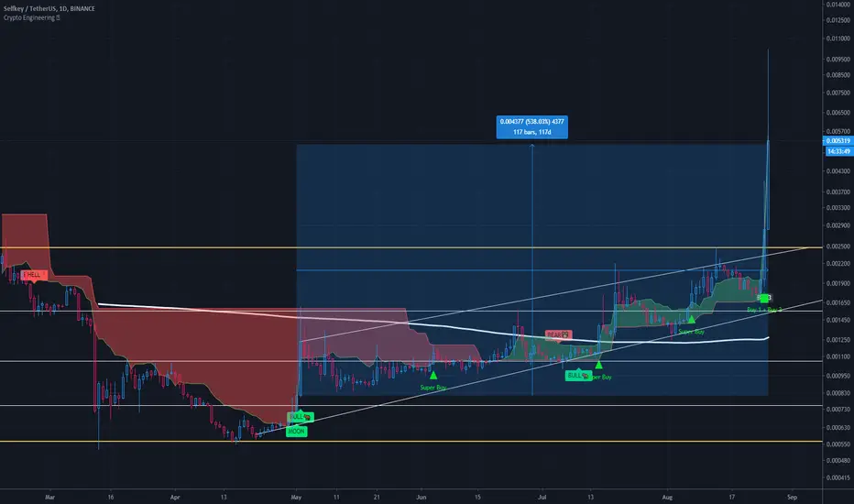
Task: Click the bright green Buy signal square
Action: click(x=764, y=298)
